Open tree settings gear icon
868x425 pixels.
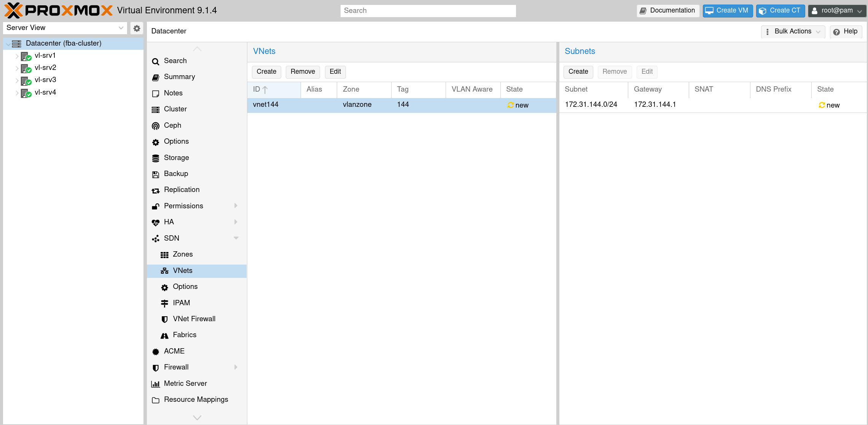(137, 28)
